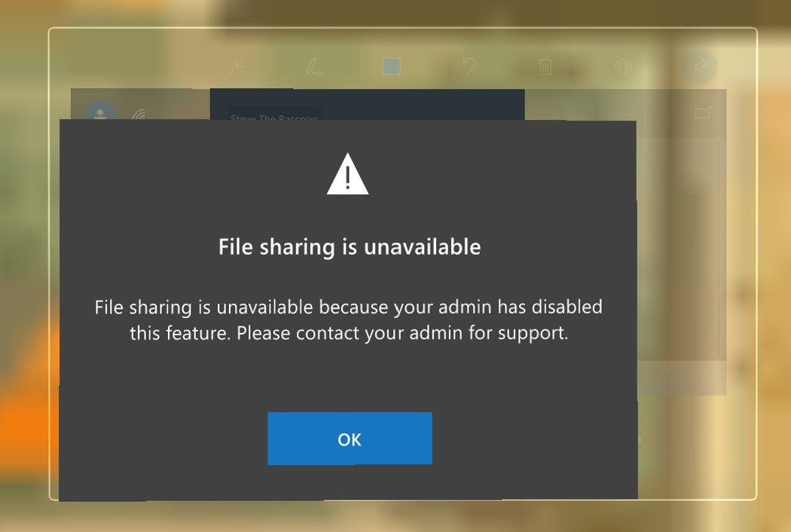Viewport: 791px width, 532px height.
Task: Click the participant avatar icon
Action: (x=100, y=111)
